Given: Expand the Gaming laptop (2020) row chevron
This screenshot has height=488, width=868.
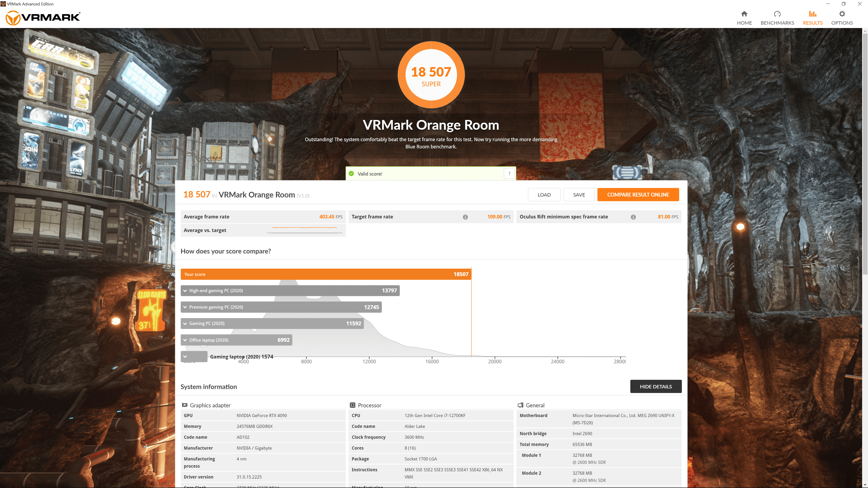Looking at the screenshot, I should tap(185, 356).
